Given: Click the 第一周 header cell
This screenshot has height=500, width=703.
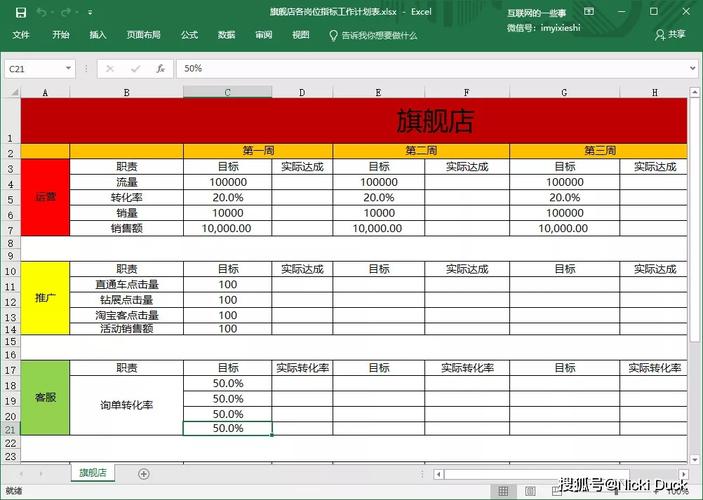Looking at the screenshot, I should click(x=258, y=151).
